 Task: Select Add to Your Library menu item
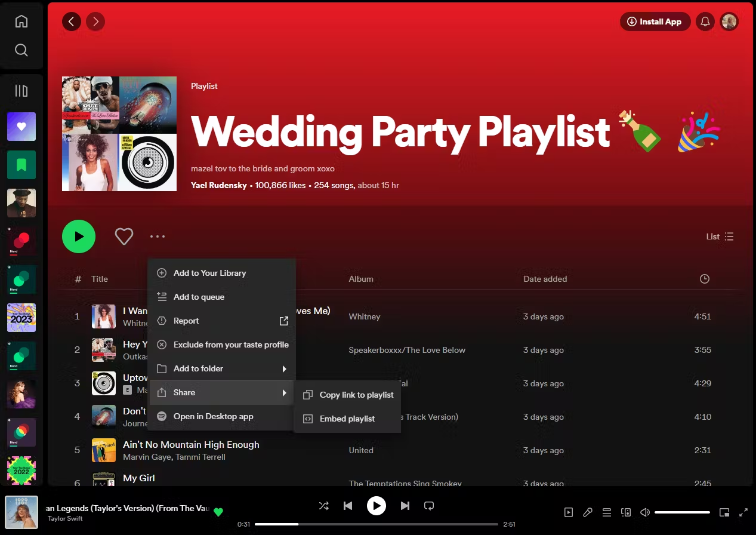click(x=222, y=273)
